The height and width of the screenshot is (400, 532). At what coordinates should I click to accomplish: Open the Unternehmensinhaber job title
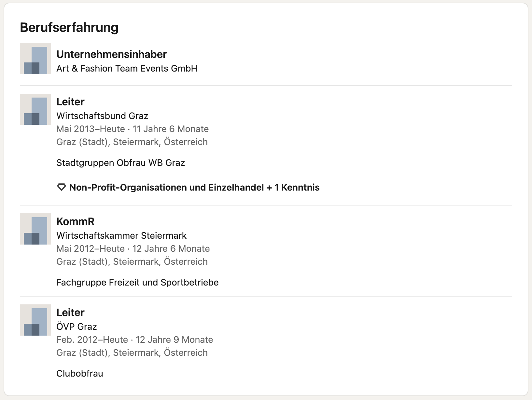[112, 54]
